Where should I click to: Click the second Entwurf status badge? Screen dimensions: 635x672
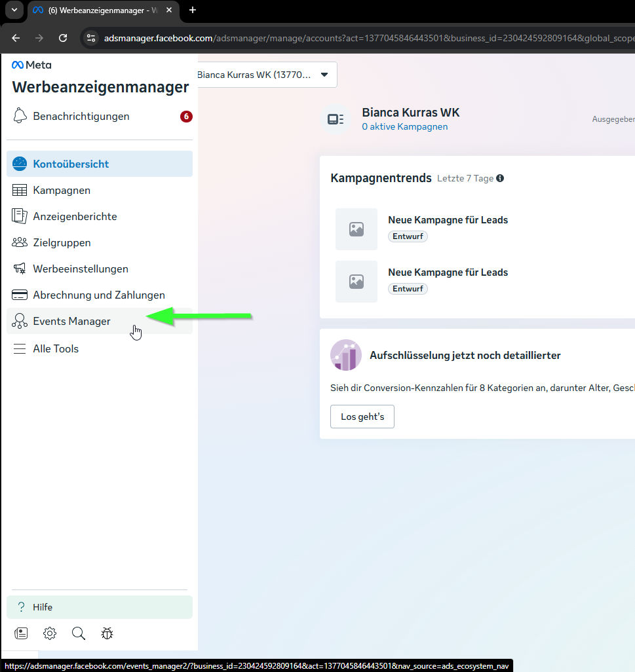click(408, 289)
